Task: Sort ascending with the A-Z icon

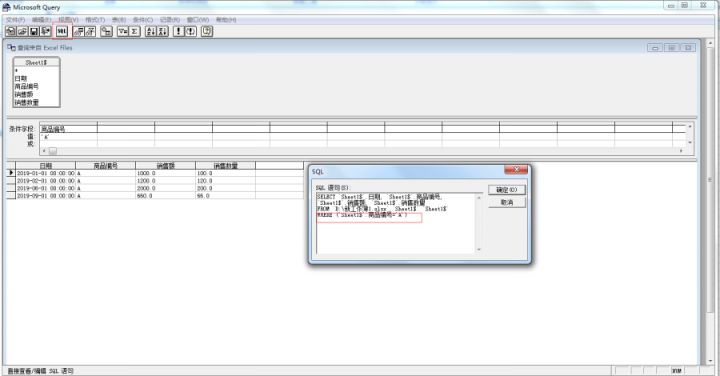Action: click(151, 31)
